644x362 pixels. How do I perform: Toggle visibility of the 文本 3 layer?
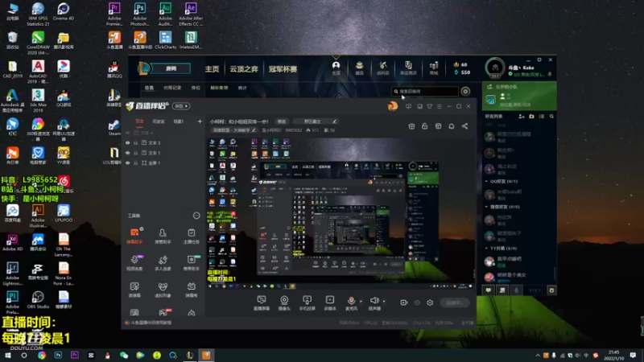[x=128, y=143]
